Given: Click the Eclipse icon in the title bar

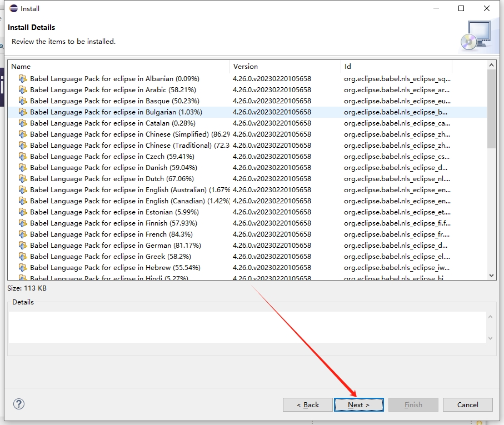Looking at the screenshot, I should point(13,8).
